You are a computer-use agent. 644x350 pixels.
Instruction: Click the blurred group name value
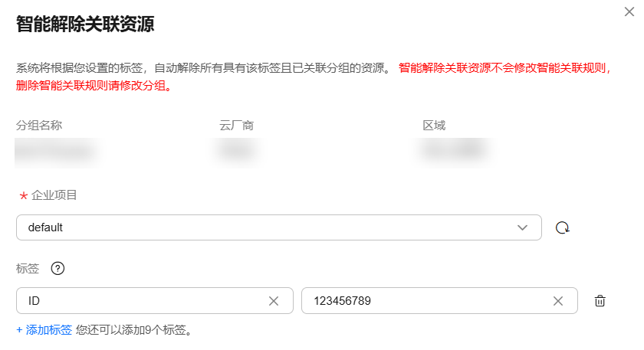click(x=58, y=151)
